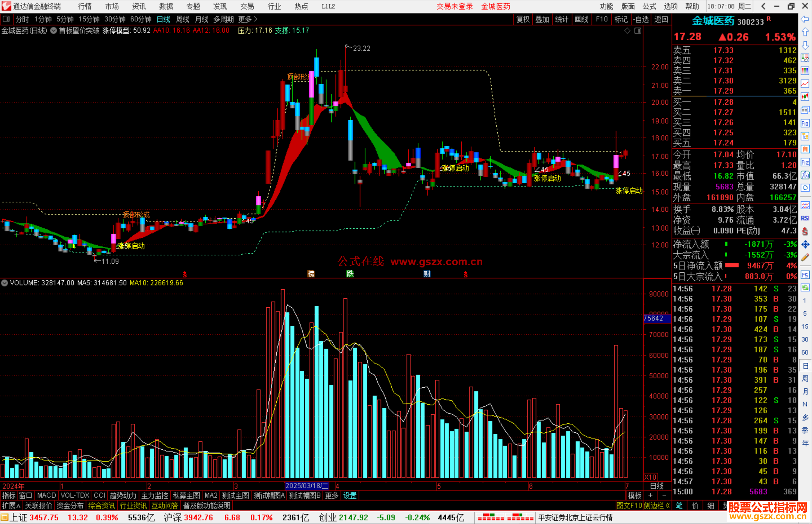812x524 pixels.
Task: Select the 30分钟 period in the top period bar
Action: pos(115,19)
